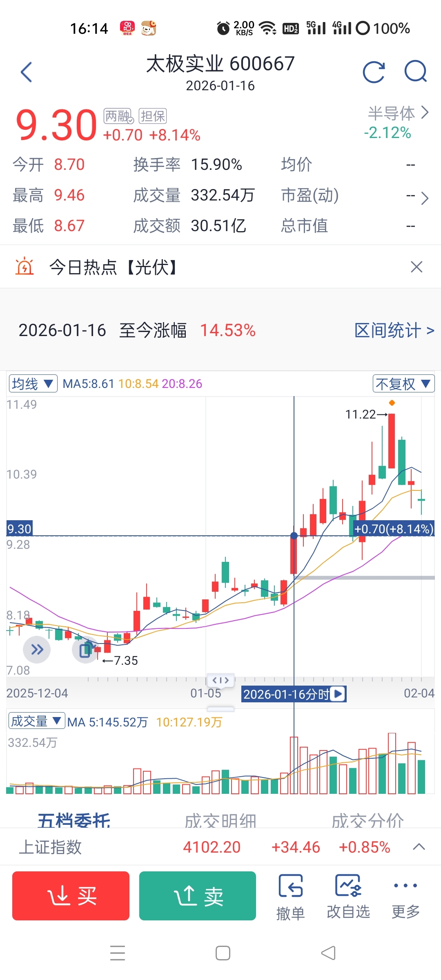This screenshot has width=441, height=980.
Task: Open the search magnifier icon
Action: pos(416,72)
